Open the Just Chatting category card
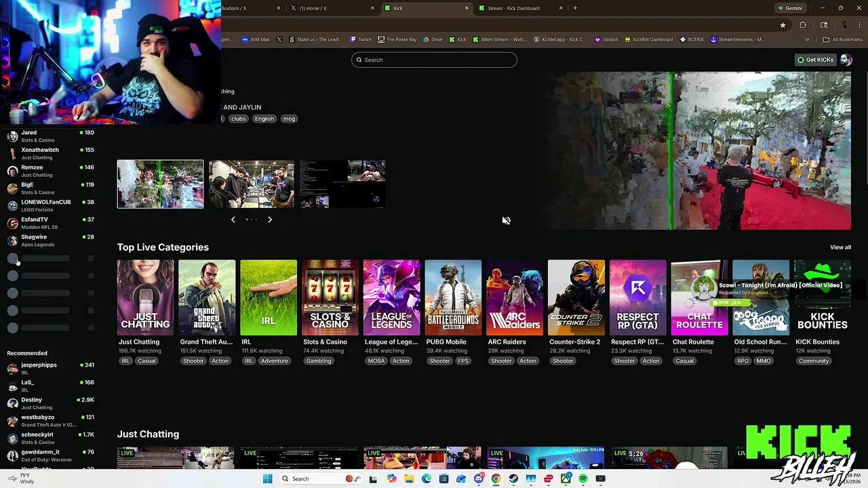Viewport: 868px width, 488px height. pyautogui.click(x=145, y=298)
